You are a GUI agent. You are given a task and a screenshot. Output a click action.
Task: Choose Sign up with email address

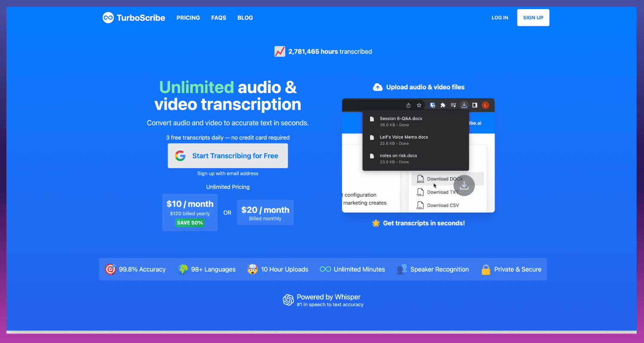(x=228, y=173)
